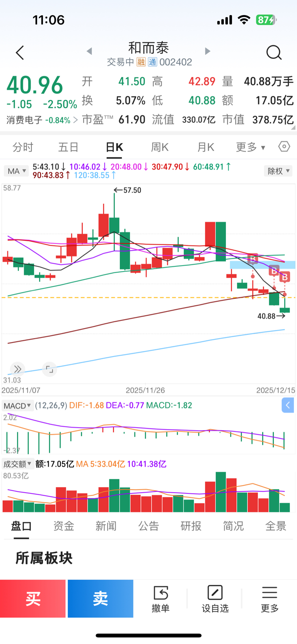Tap the 2025/12/15 date label
Screen dimensions: 297x644
tap(275, 390)
